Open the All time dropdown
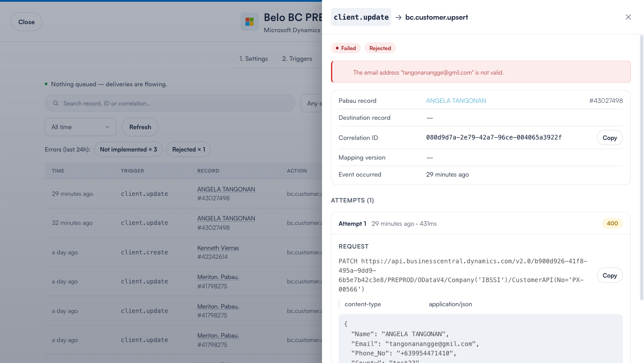This screenshot has height=363, width=644. pyautogui.click(x=80, y=127)
